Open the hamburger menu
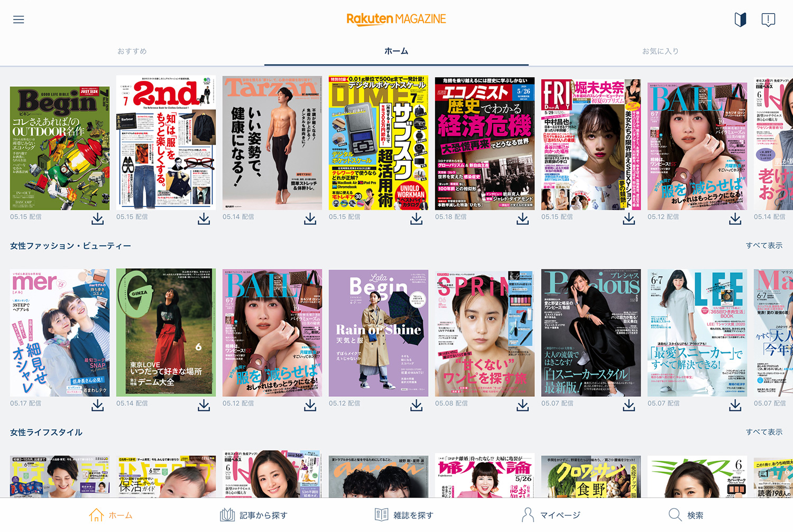 (19, 20)
